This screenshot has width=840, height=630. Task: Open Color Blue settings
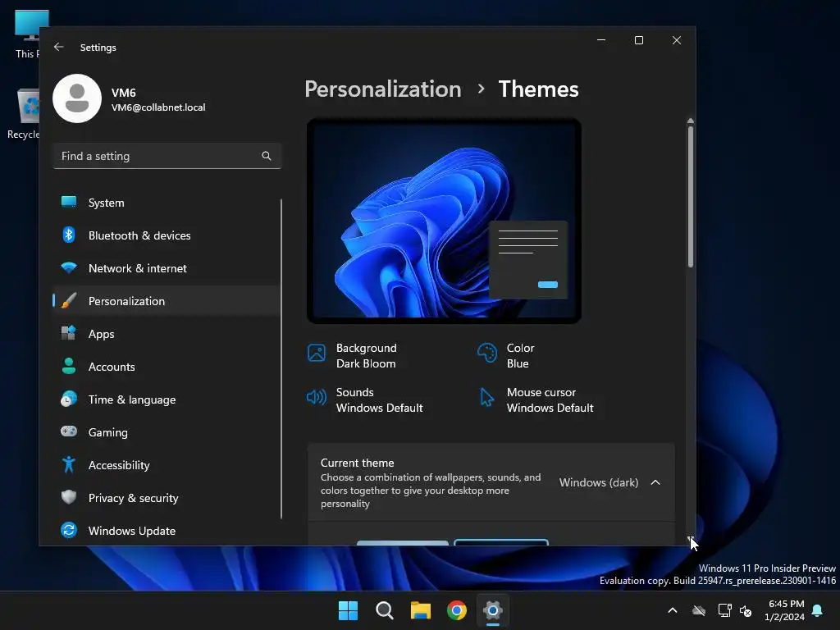click(x=507, y=355)
